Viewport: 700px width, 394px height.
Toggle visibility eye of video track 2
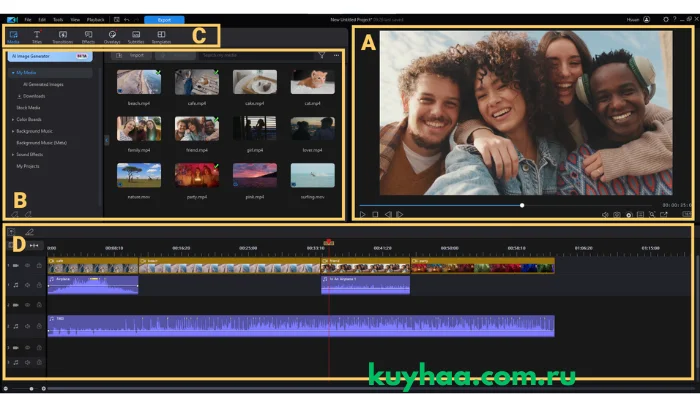click(x=27, y=305)
